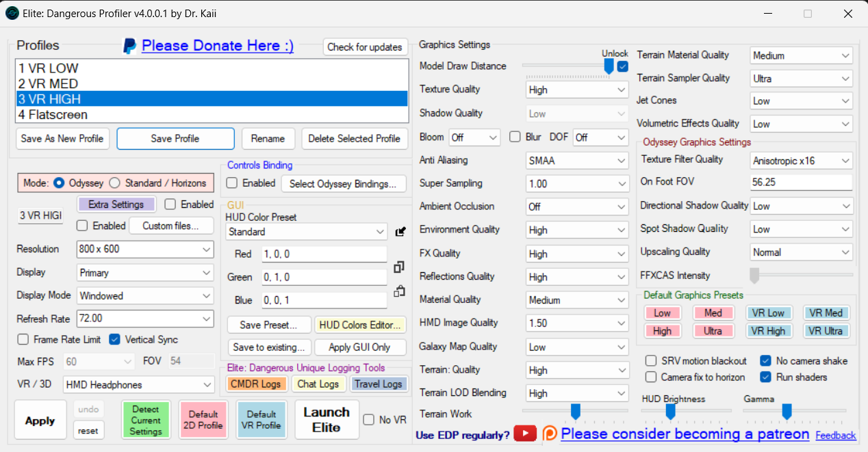Open the VR / 3D dropdown
Viewport: 868px width, 452px height.
(138, 385)
